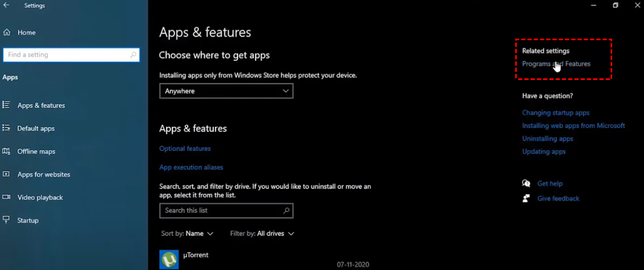Open the Optional features link
Viewport: 644px width, 270px height.
point(185,149)
